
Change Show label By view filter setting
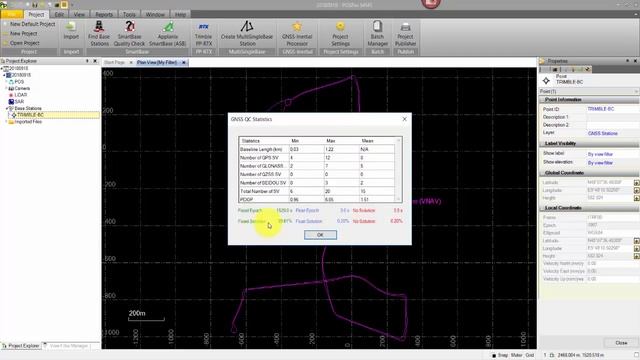(600, 154)
